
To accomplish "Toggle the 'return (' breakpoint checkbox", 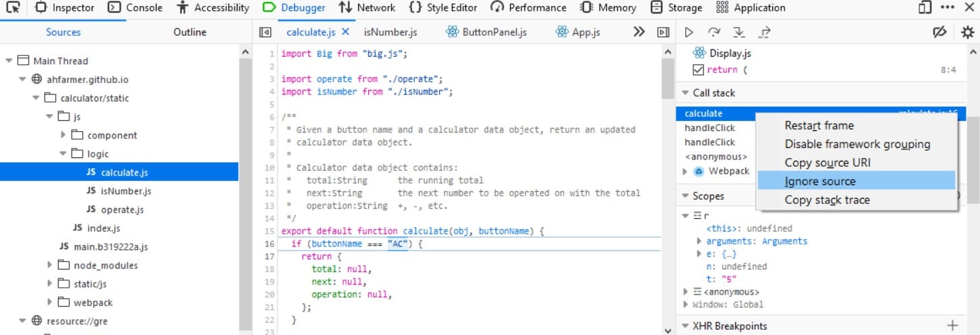I will [x=698, y=70].
